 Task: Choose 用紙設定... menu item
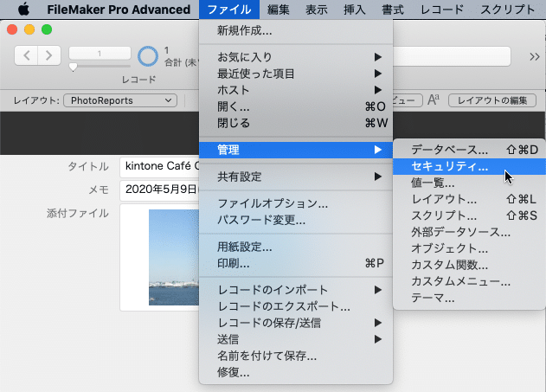[x=296, y=247]
